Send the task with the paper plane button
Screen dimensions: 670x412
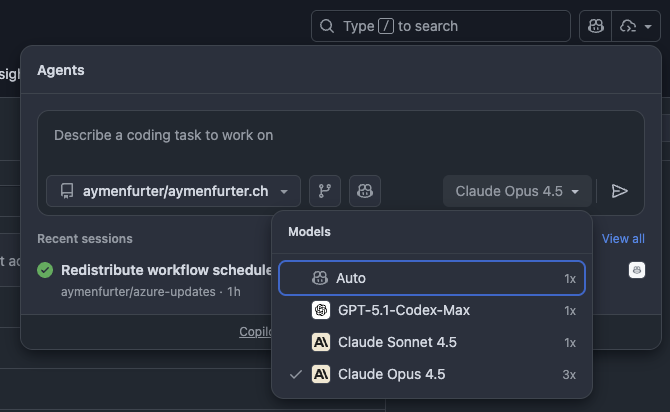(x=620, y=191)
